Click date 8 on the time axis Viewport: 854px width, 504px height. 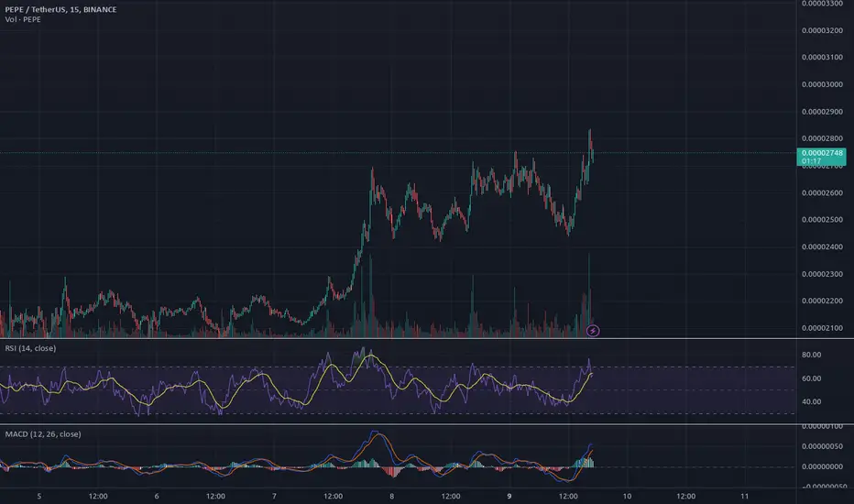click(x=391, y=497)
